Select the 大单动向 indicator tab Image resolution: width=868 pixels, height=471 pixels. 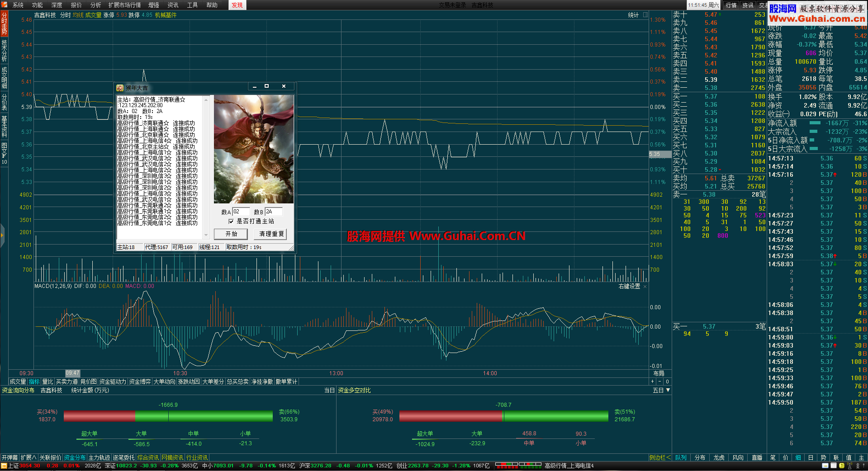coord(165,382)
